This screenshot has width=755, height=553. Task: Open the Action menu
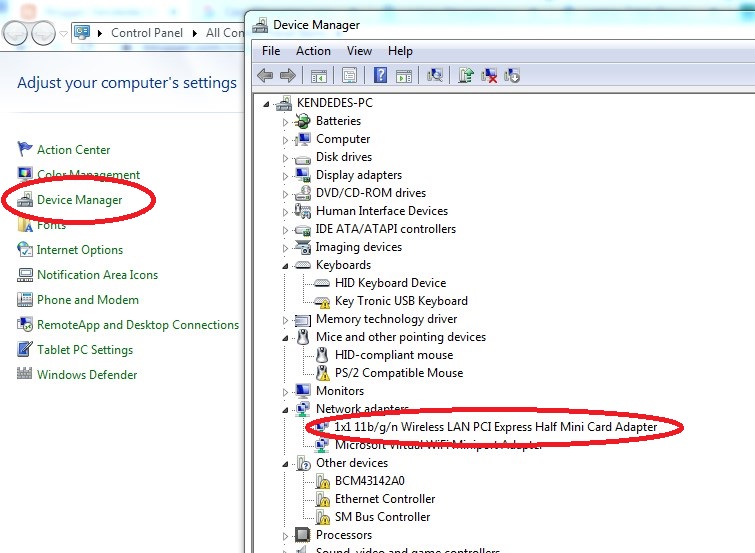pos(313,51)
